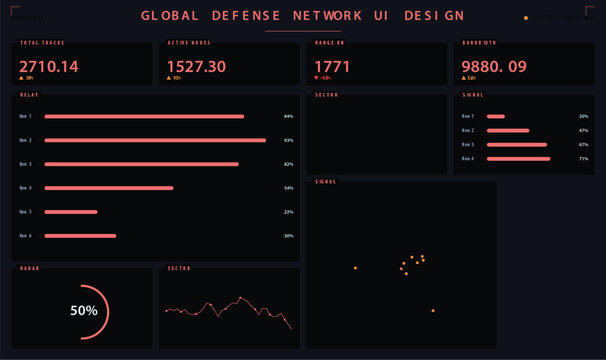Click the highest point on the Sector line chart
This screenshot has width=606, height=360.
point(240,298)
